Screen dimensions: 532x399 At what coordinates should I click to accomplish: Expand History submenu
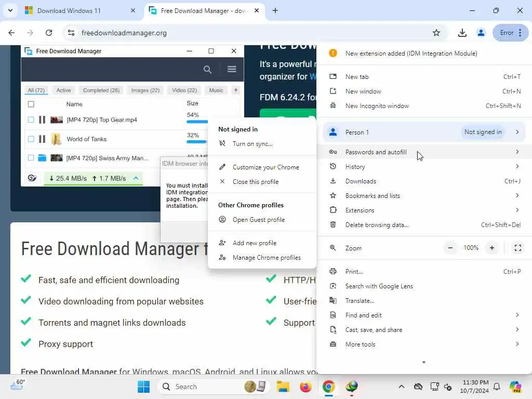(424, 167)
